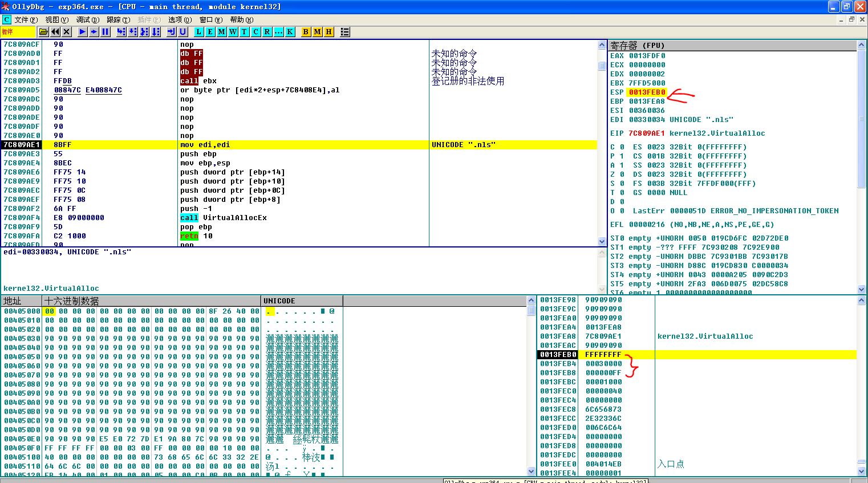
Task: Click the down arrow of the registers pane scrollbar
Action: (862, 289)
